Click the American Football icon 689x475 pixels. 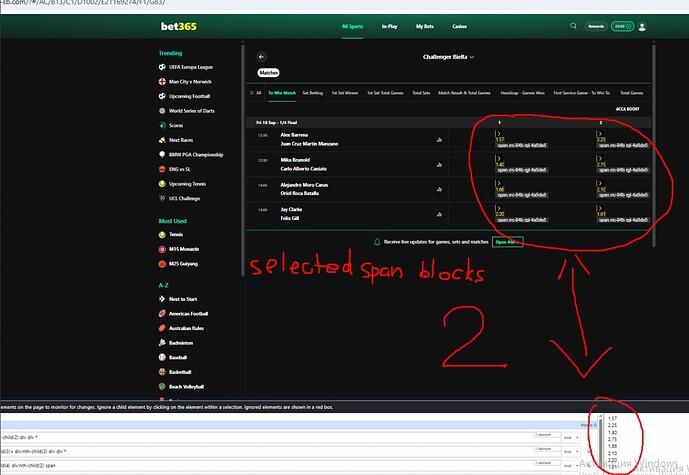162,313
